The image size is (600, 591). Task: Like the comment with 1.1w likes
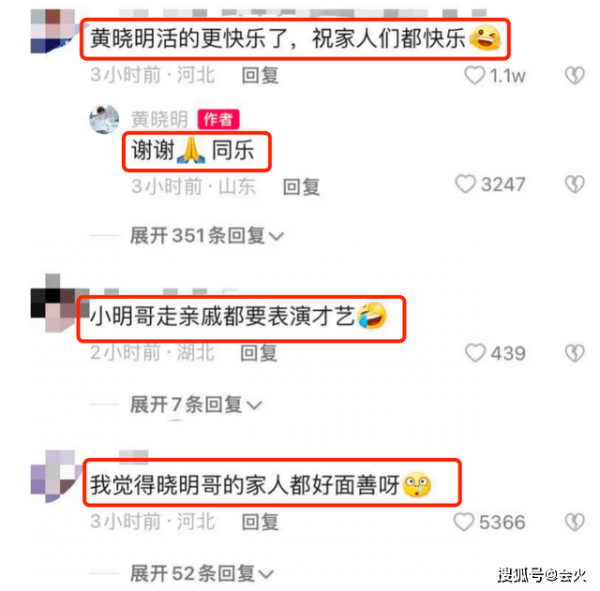pos(474,75)
